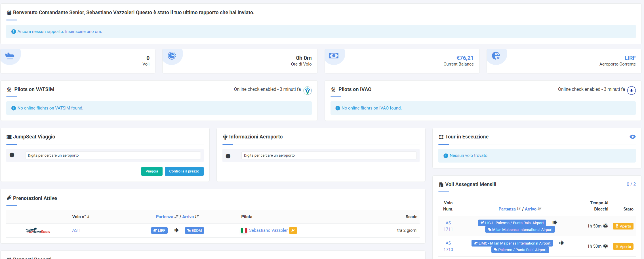Focus the JumpSeat airport search field
The height and width of the screenshot is (259, 644).
click(113, 155)
